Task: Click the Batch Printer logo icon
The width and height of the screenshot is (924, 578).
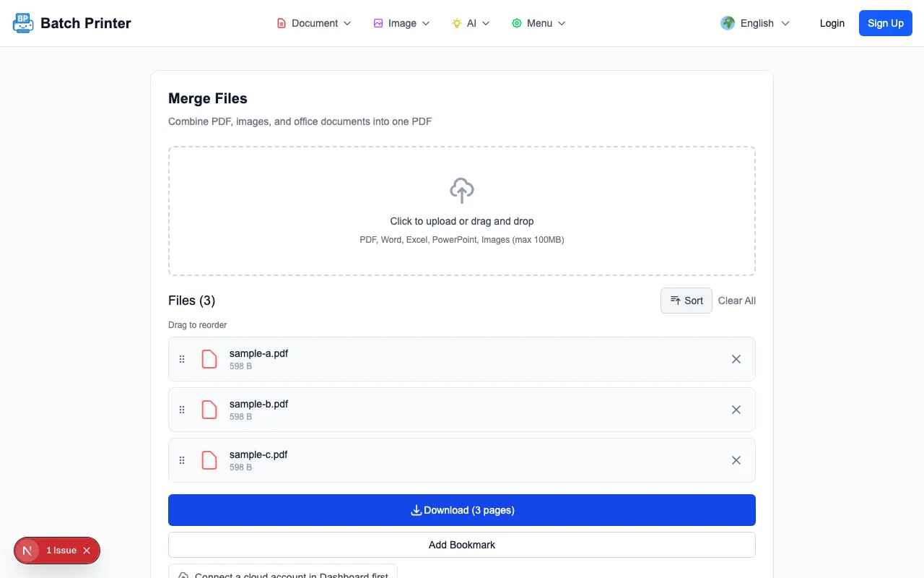Action: coord(23,23)
